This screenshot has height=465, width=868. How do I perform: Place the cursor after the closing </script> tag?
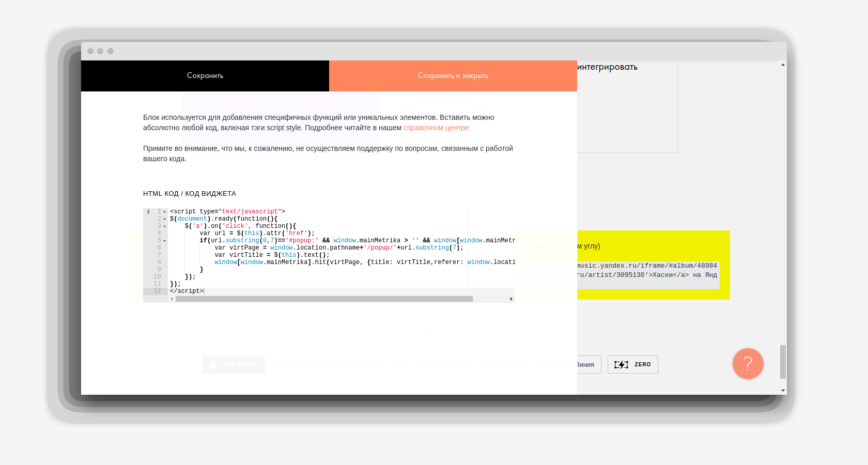click(x=204, y=291)
